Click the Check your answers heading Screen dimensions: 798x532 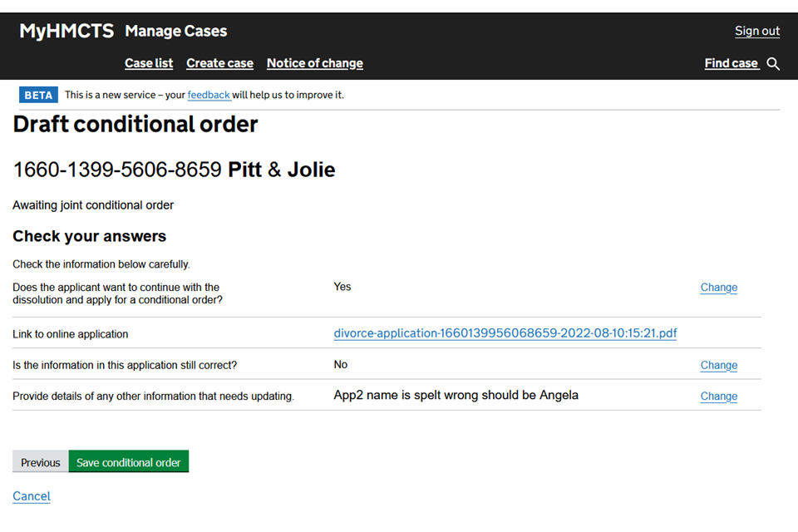pyautogui.click(x=89, y=236)
